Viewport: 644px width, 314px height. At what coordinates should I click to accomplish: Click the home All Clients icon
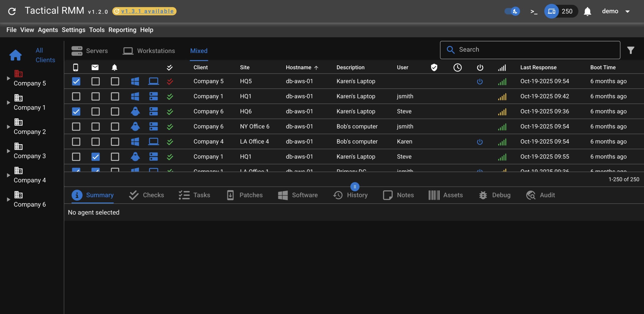[x=15, y=55]
